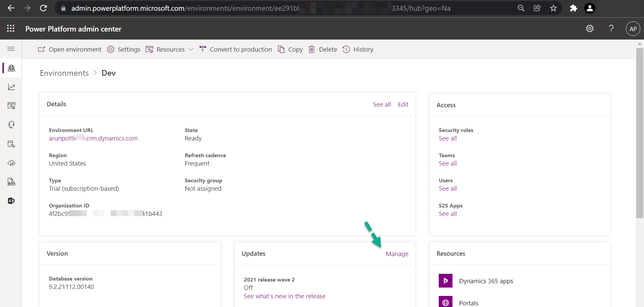Click the Refresh cadence value Frequent
Image resolution: width=644 pixels, height=307 pixels.
pyautogui.click(x=197, y=163)
